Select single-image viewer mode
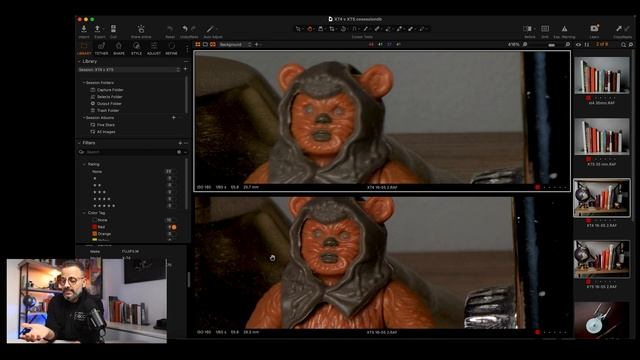The height and width of the screenshot is (360, 640). pos(205,44)
